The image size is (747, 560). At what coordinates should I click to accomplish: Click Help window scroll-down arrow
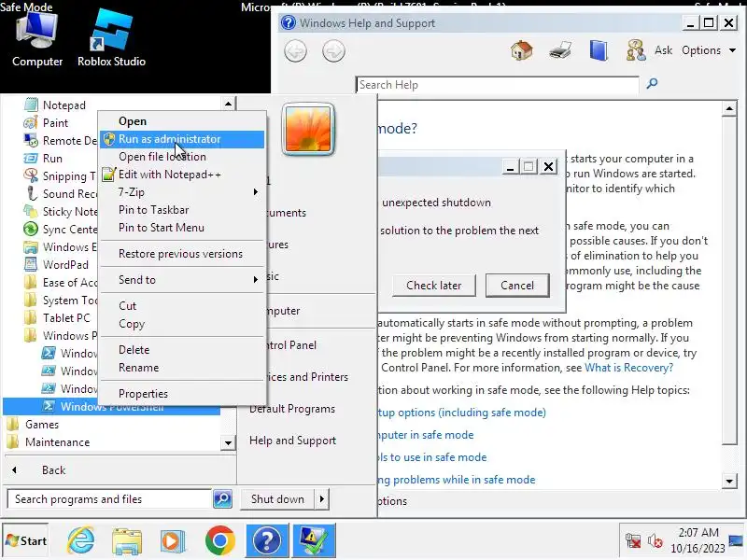pyautogui.click(x=729, y=481)
